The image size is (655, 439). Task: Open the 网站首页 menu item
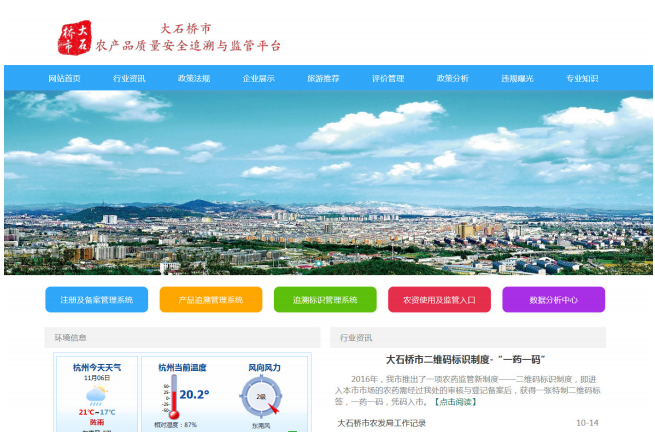tap(65, 78)
